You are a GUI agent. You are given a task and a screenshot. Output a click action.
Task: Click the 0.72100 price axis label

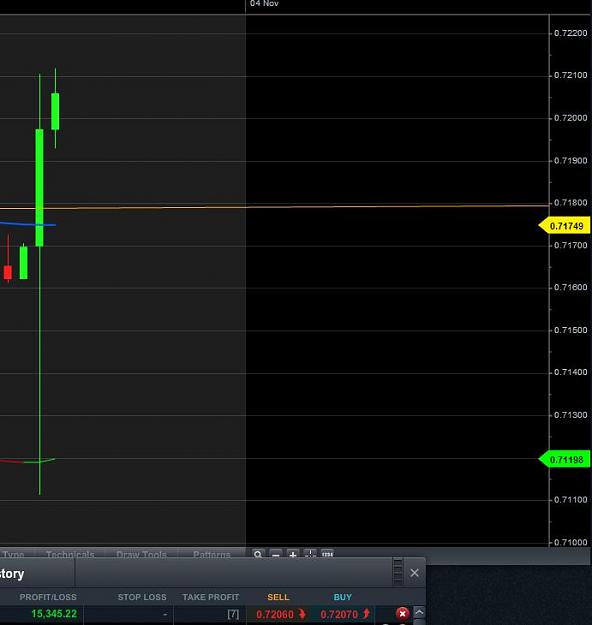point(570,75)
